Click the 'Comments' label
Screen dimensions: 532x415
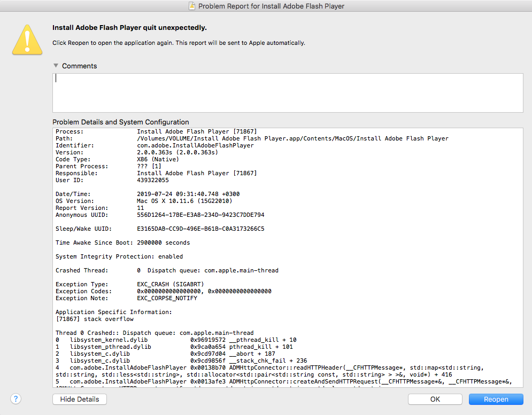tap(79, 66)
